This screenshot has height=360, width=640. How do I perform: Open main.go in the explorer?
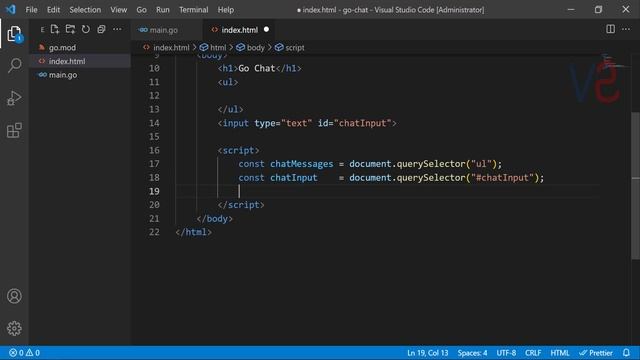[63, 75]
